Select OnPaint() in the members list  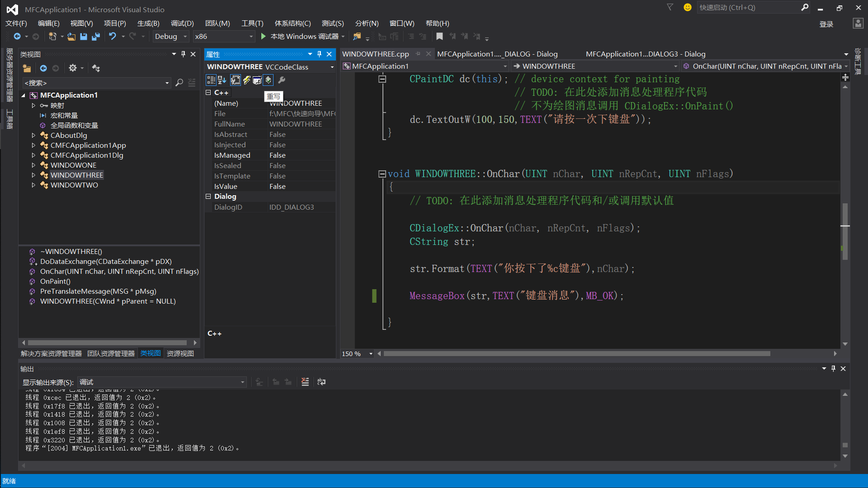point(55,281)
